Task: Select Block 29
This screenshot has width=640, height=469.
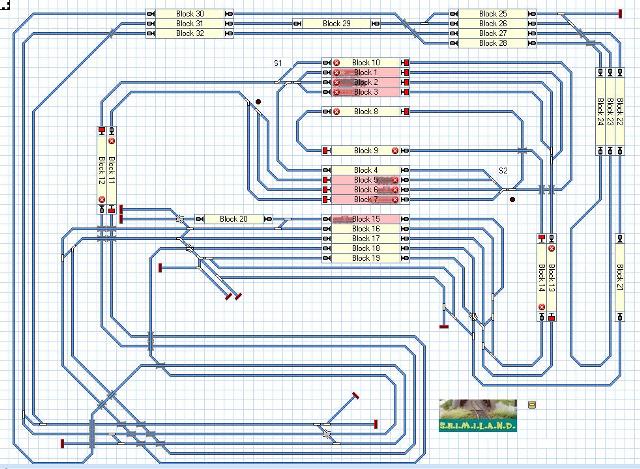Action: 336,23
